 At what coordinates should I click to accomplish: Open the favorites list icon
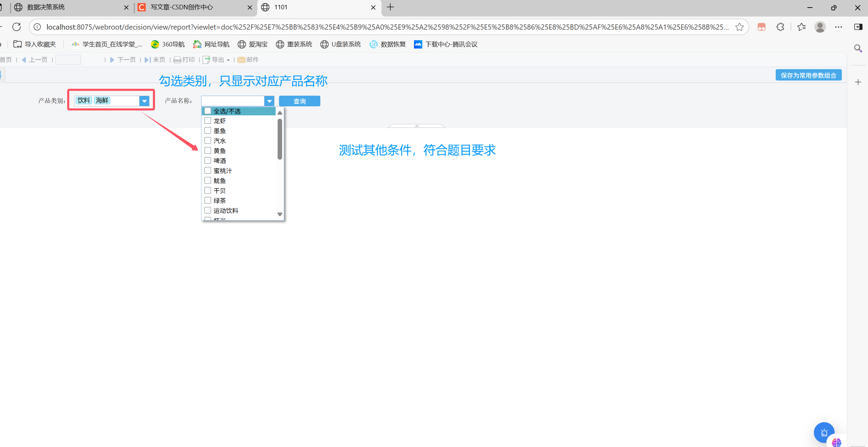[x=801, y=27]
